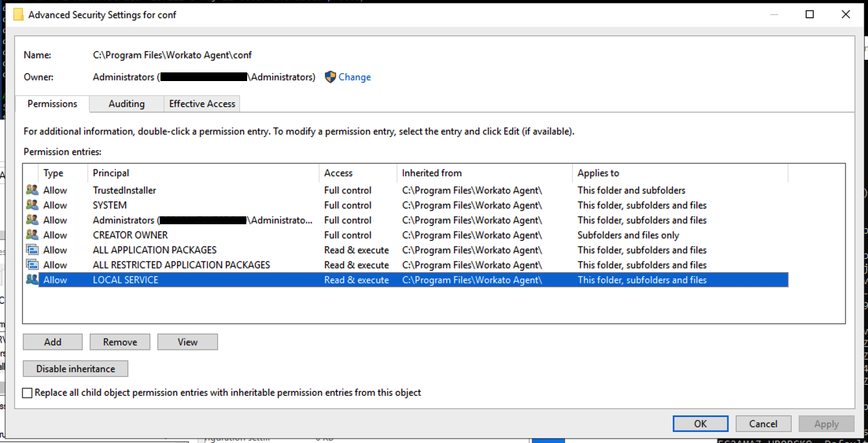Select the TrustedInstaller permission entry
This screenshot has height=443, width=868.
407,190
